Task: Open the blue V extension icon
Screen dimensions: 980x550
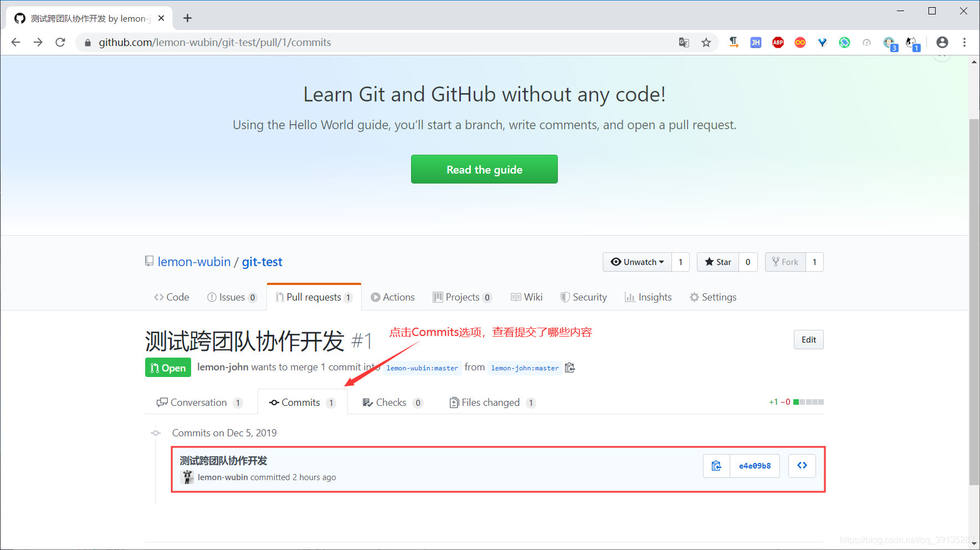Action: coord(822,42)
